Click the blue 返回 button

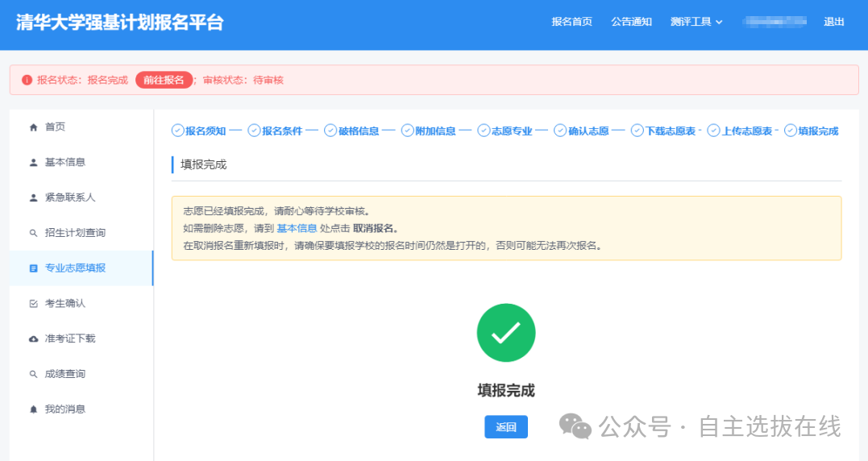[x=506, y=426]
